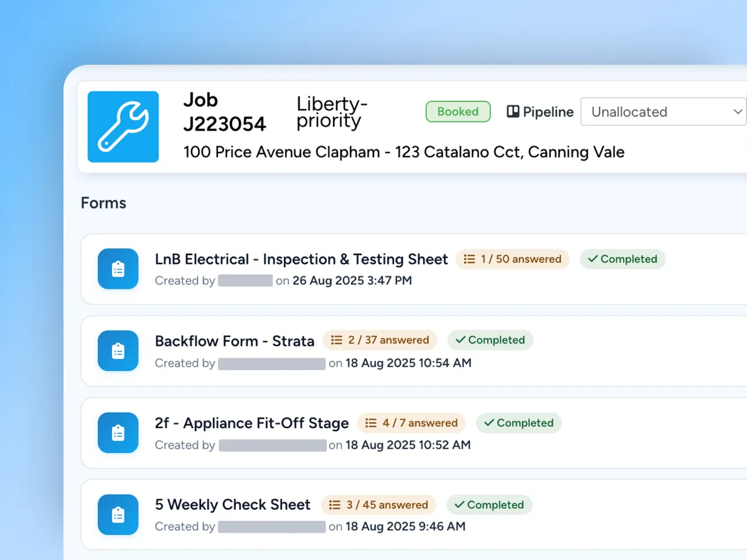The height and width of the screenshot is (560, 747).
Task: Click the 26 Aug 2025 3:47 PM timestamp
Action: pyautogui.click(x=352, y=281)
